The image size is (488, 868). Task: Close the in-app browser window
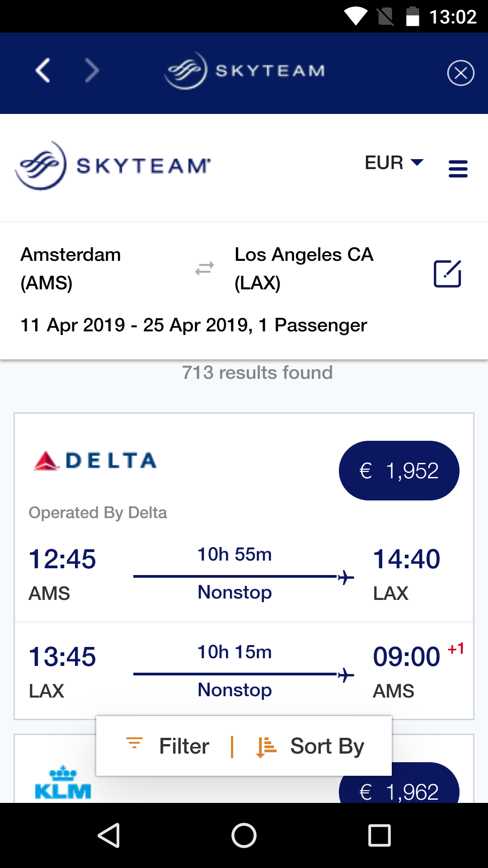460,73
